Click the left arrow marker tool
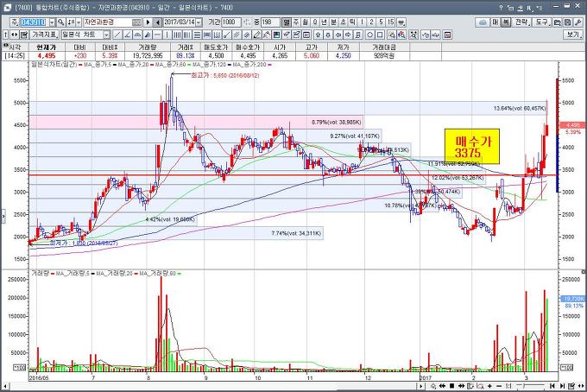This screenshot has height=392, width=587. (x=338, y=35)
